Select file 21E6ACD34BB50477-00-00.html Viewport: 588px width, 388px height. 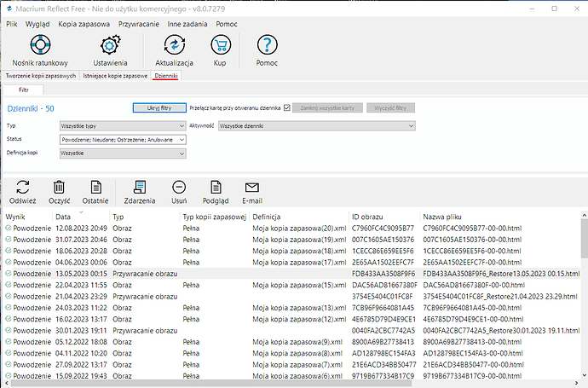click(474, 364)
